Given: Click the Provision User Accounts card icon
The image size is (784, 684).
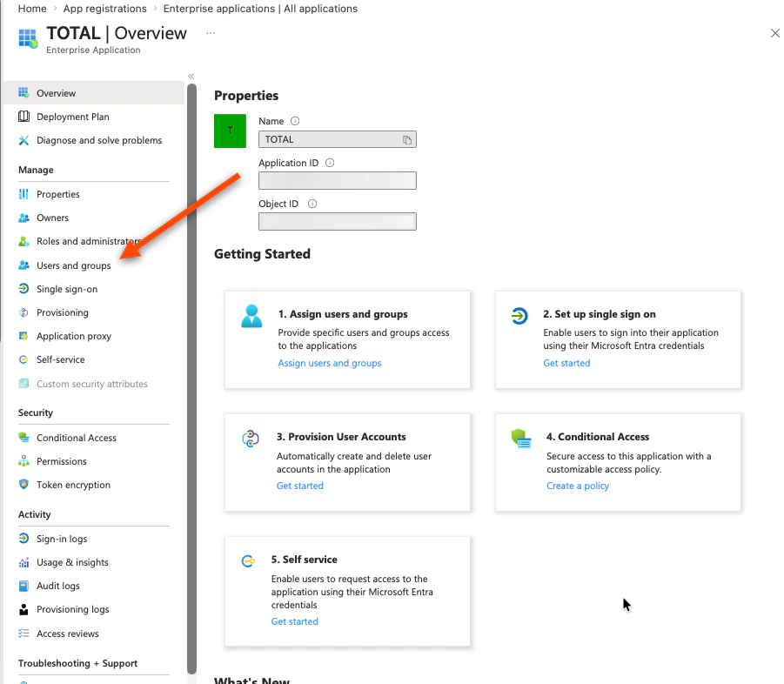Looking at the screenshot, I should click(x=250, y=439).
